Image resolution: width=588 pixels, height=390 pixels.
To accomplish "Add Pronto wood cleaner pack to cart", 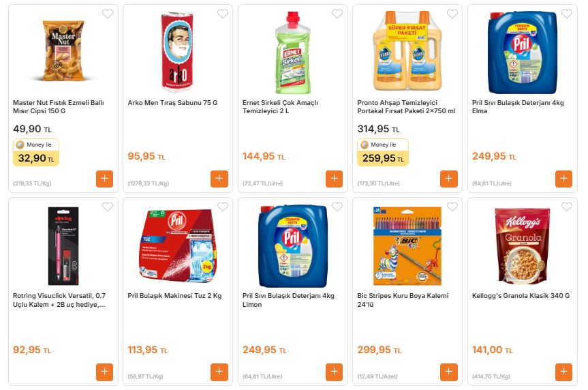I will 449,179.
